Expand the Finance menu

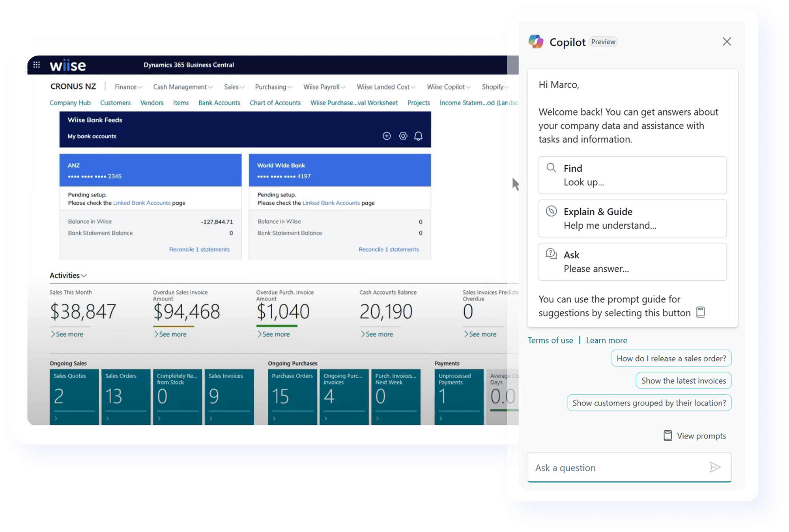tap(128, 87)
